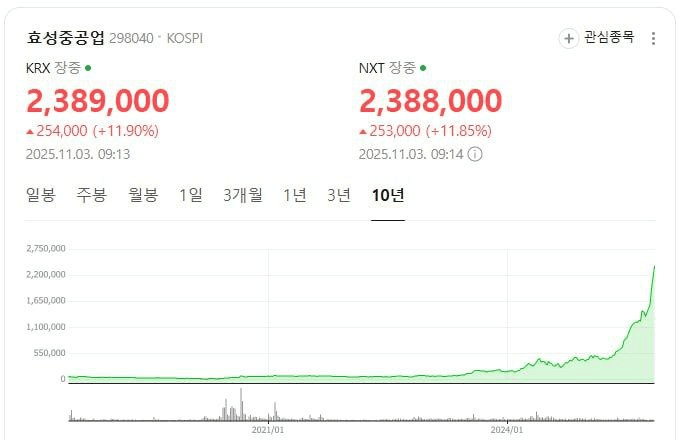Open the three-dot more options menu
Image resolution: width=680 pixels, height=440 pixels.
tap(654, 38)
